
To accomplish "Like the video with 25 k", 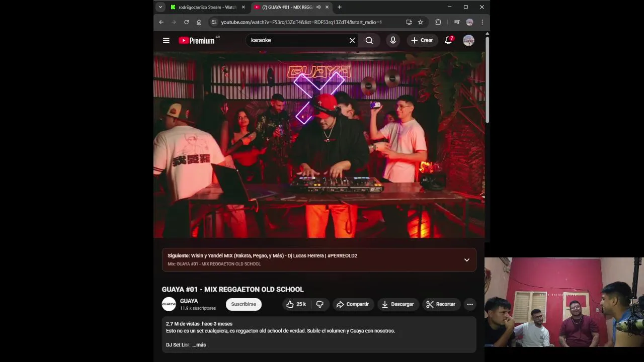I will pos(296,304).
